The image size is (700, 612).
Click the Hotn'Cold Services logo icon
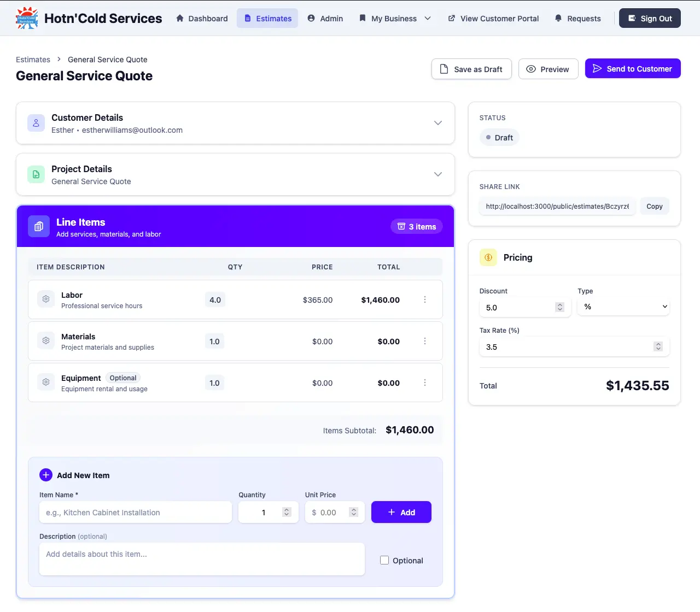(26, 17)
